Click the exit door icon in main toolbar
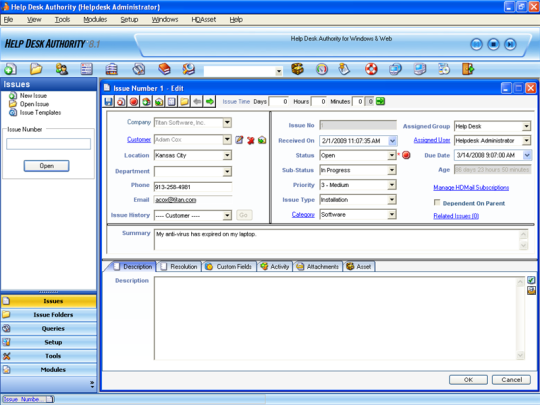 [468, 69]
